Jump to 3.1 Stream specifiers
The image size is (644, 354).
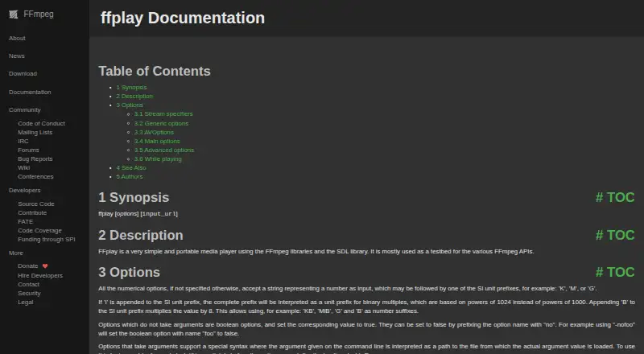pyautogui.click(x=163, y=113)
